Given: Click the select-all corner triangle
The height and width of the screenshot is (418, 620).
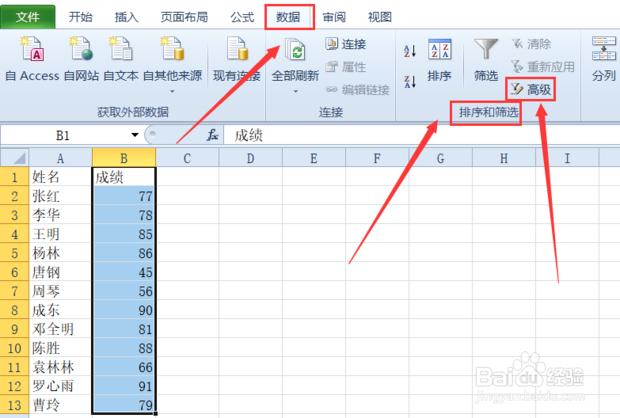Looking at the screenshot, I should [x=15, y=158].
